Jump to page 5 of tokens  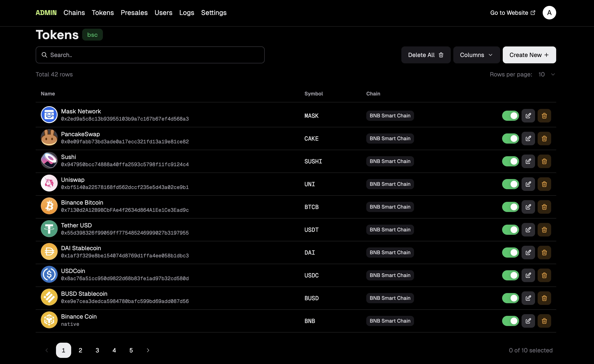tap(131, 350)
